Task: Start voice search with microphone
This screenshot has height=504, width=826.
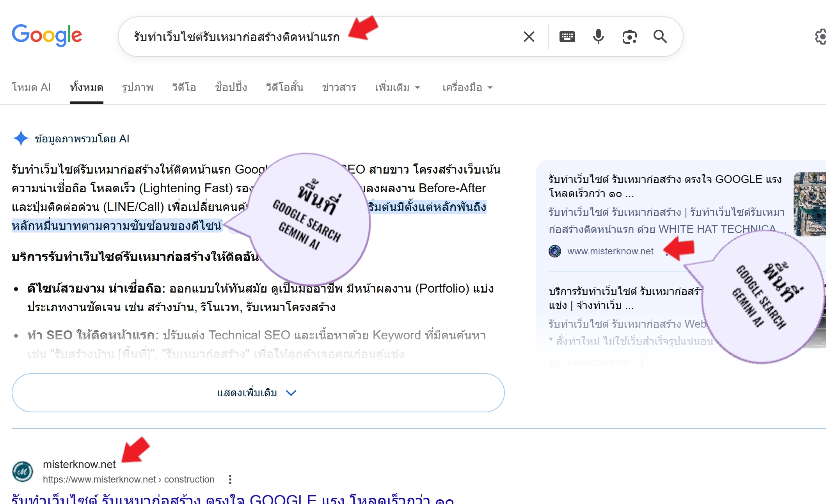Action: pos(598,37)
